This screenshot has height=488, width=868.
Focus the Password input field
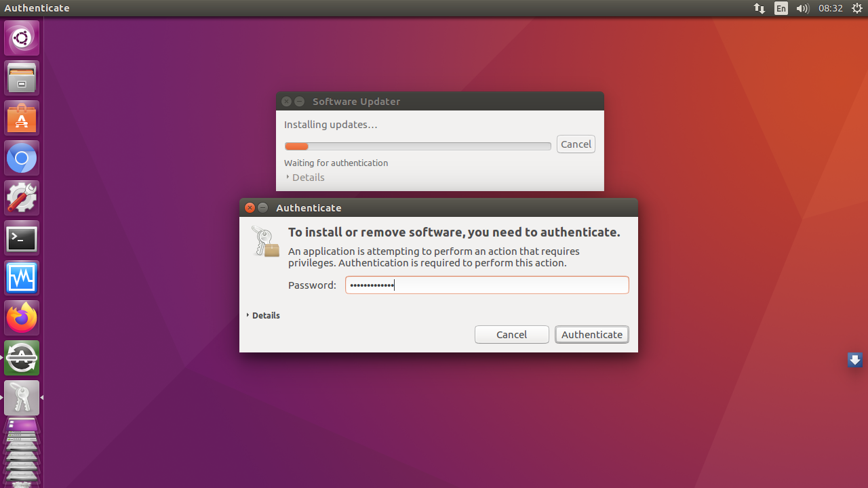[x=487, y=285]
